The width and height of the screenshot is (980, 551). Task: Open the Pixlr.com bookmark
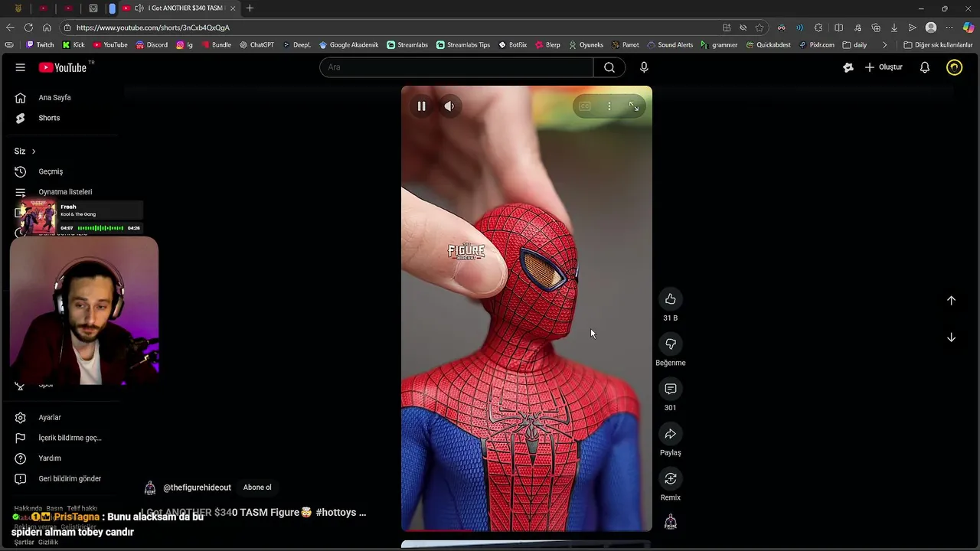click(x=816, y=45)
